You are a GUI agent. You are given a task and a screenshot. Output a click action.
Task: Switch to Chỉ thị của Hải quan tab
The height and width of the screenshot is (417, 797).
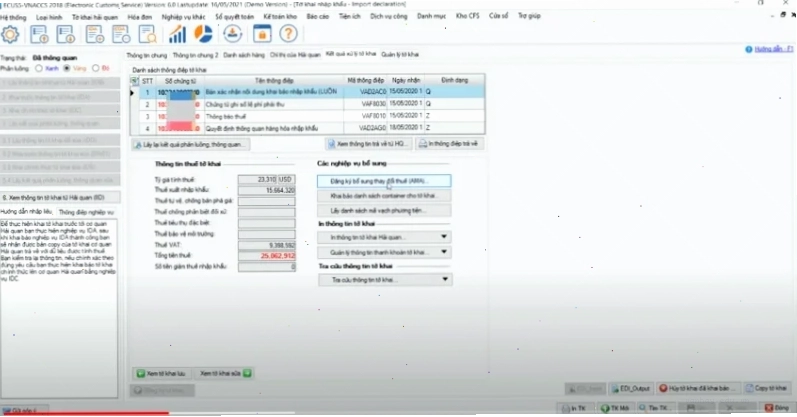click(x=295, y=55)
